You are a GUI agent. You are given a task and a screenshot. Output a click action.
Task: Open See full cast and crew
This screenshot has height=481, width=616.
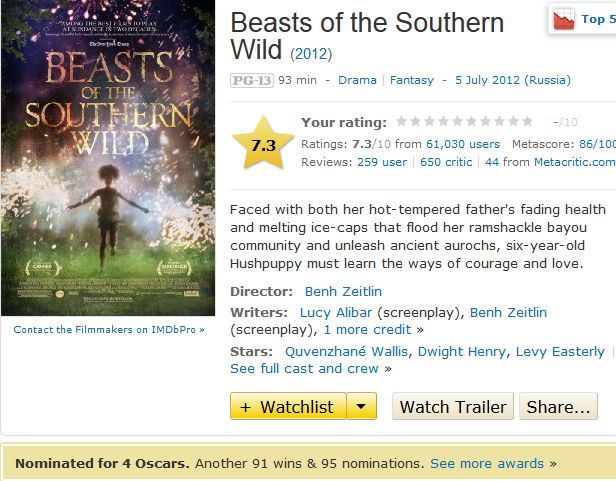click(305, 368)
